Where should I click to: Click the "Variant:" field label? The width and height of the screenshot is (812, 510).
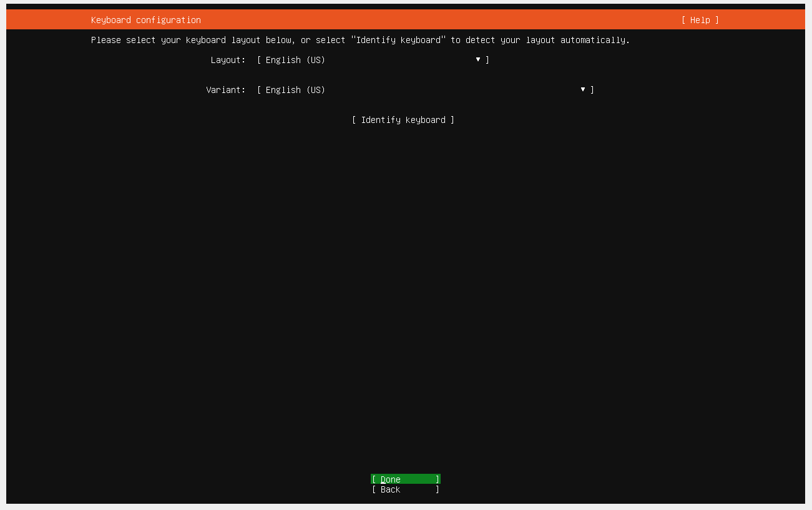click(x=226, y=90)
